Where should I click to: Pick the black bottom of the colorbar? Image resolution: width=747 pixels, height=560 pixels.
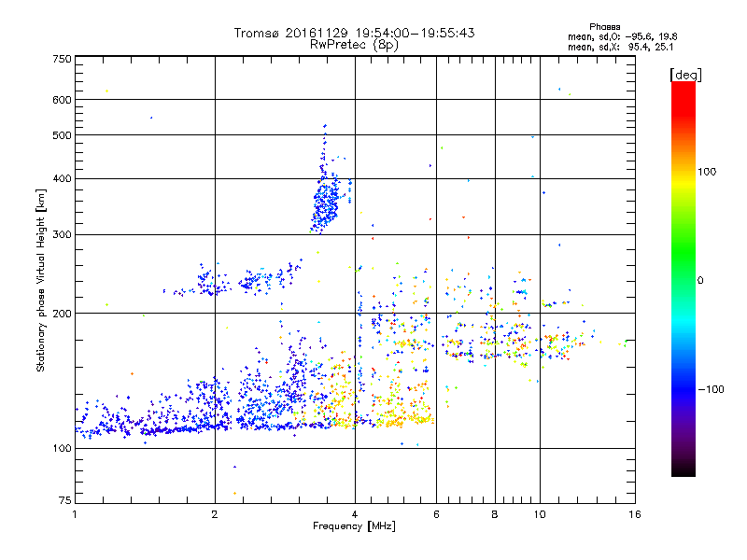click(x=684, y=469)
